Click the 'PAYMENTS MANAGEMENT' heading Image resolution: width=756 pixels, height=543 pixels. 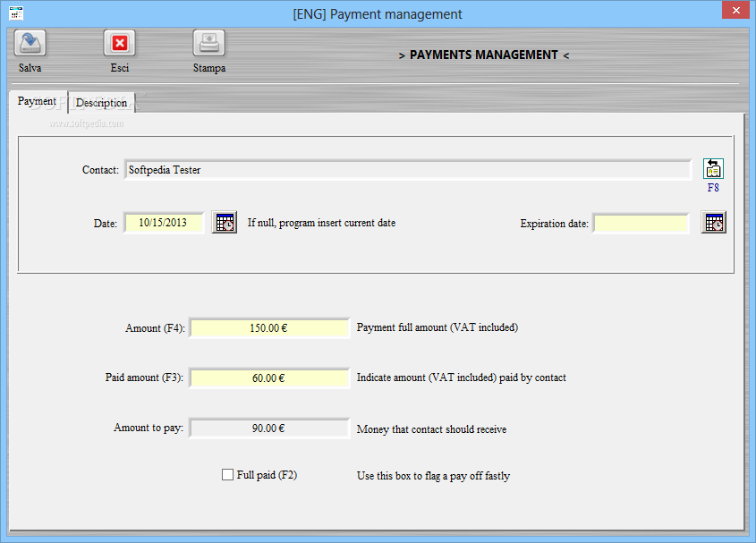click(484, 55)
